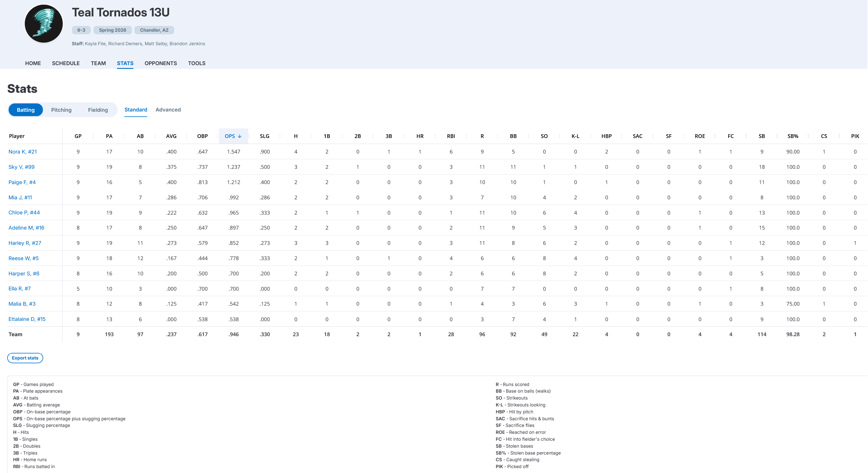Viewport: 868px width, 473px height.
Task: Open the Advanced stats tab
Action: 168,109
